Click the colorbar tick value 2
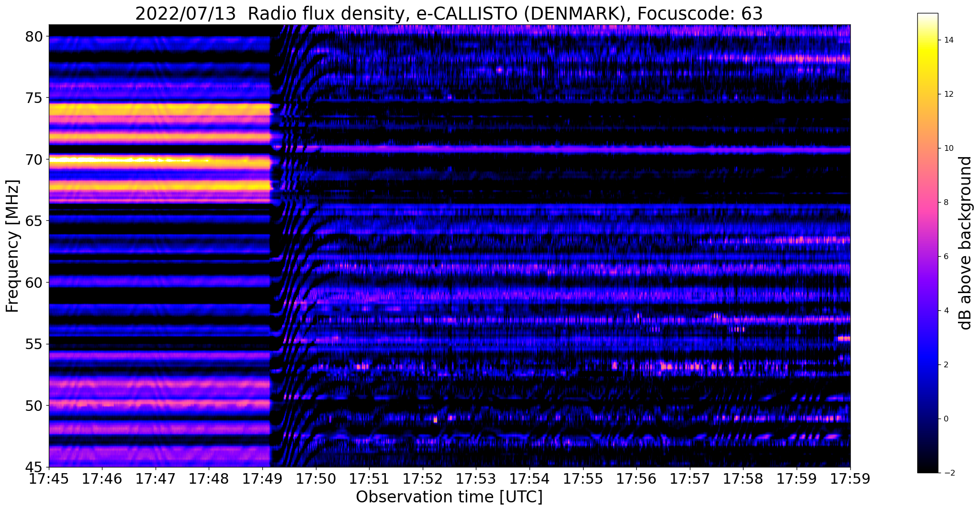This screenshot has height=511, width=980. [x=946, y=365]
